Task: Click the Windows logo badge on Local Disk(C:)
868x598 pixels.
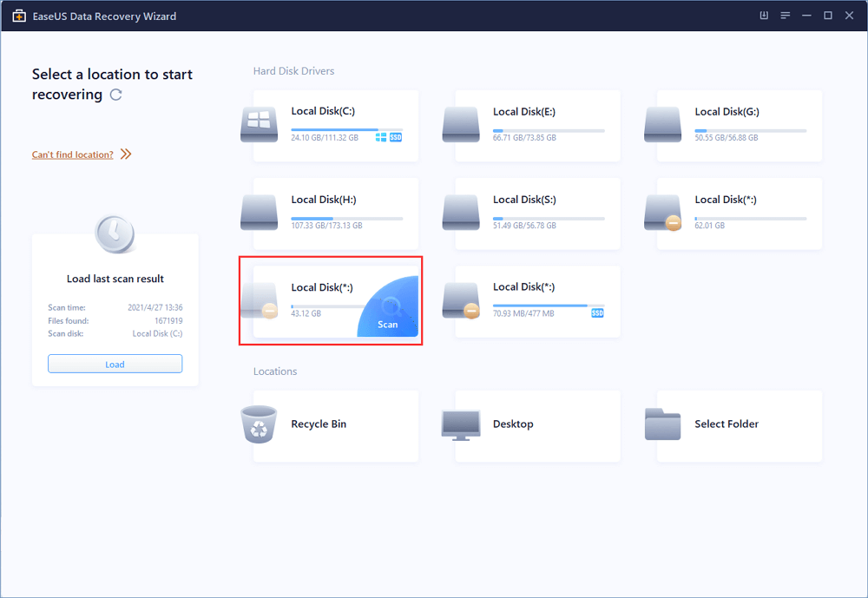Action: [381, 137]
